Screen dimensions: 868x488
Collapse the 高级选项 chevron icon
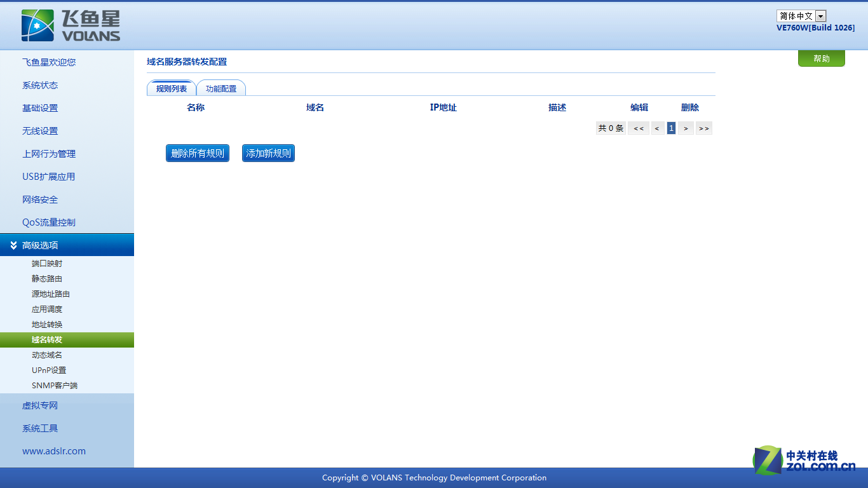13,245
